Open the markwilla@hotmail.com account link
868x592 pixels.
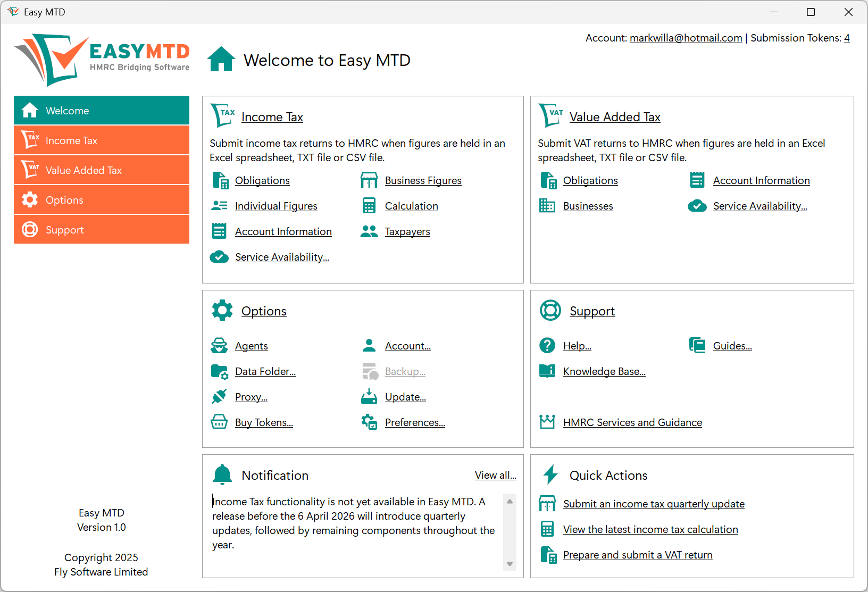pyautogui.click(x=686, y=38)
